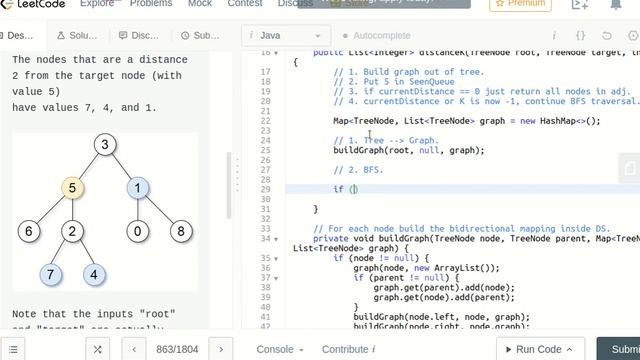
Task: Open the editor settings icon
Action: (x=633, y=36)
